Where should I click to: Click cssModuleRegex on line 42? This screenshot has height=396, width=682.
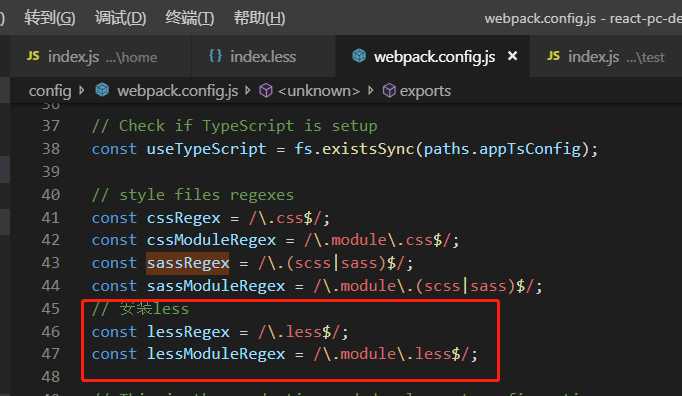(x=211, y=240)
